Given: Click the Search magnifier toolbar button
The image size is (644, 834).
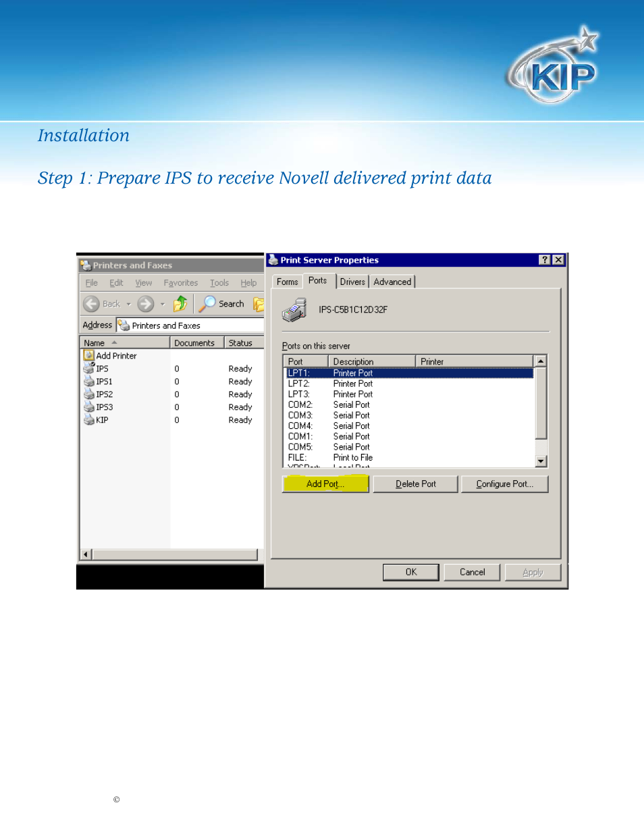Looking at the screenshot, I should pyautogui.click(x=222, y=304).
